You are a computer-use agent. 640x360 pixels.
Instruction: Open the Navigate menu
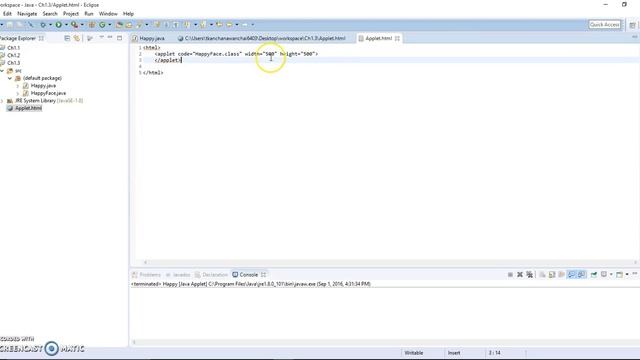27,13
